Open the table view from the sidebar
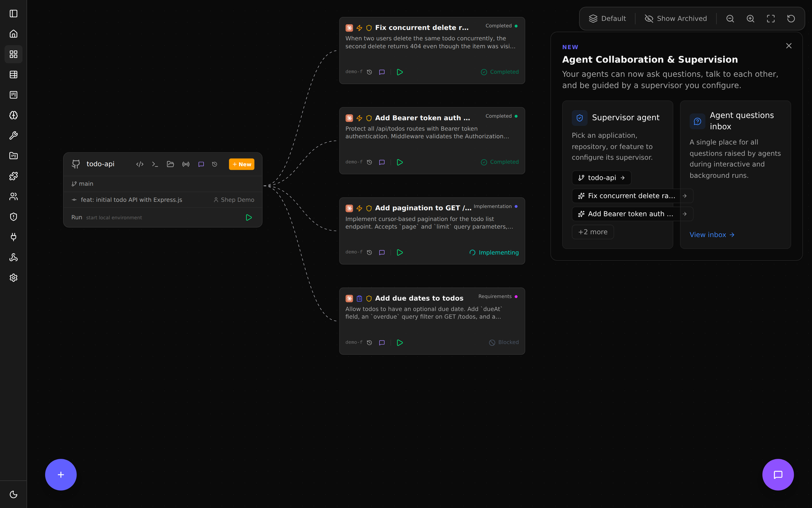812x508 pixels. tap(14, 75)
